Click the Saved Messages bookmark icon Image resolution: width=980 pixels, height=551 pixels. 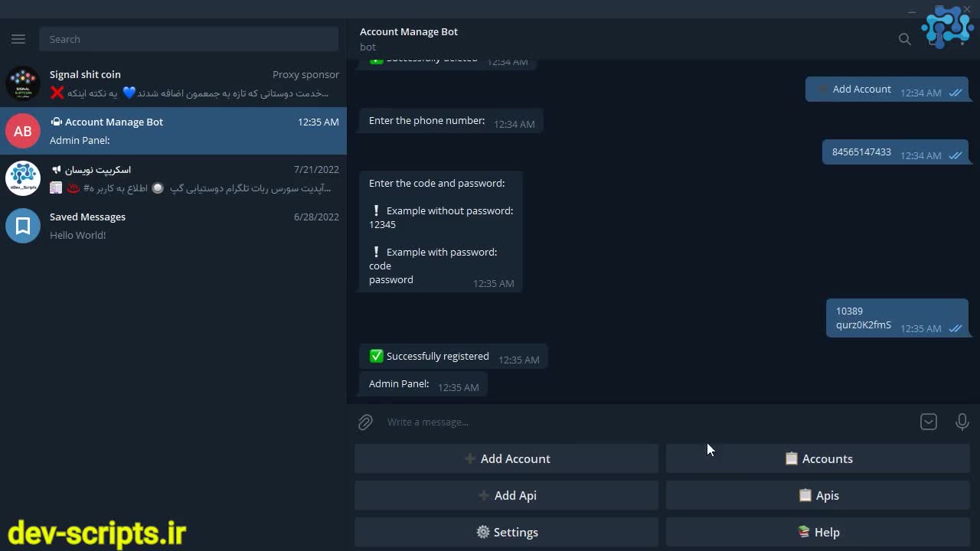point(23,226)
